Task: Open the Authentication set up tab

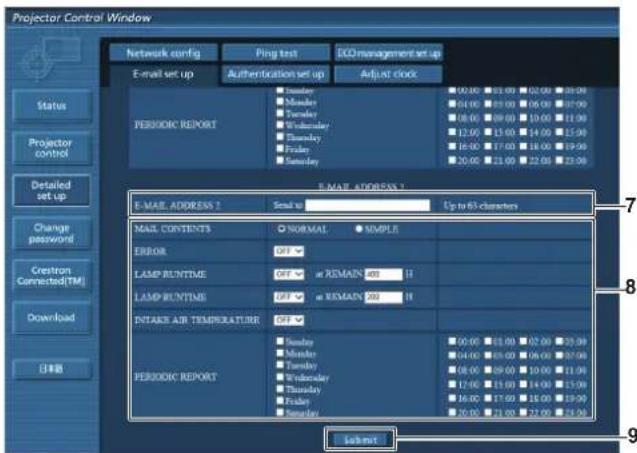Action: click(276, 74)
